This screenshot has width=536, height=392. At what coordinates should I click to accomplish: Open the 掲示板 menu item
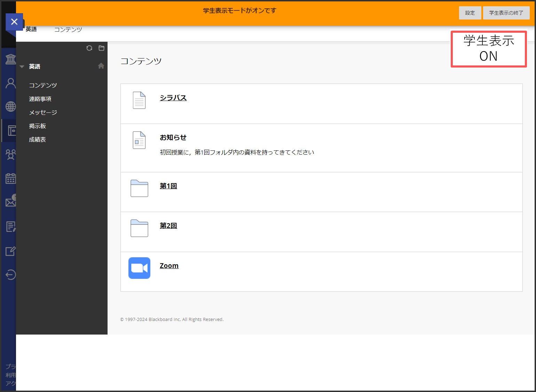37,126
